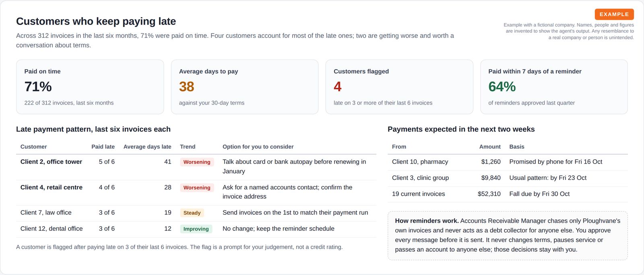Click the 41 average days late cell
The image size is (644, 275).
[168, 162]
